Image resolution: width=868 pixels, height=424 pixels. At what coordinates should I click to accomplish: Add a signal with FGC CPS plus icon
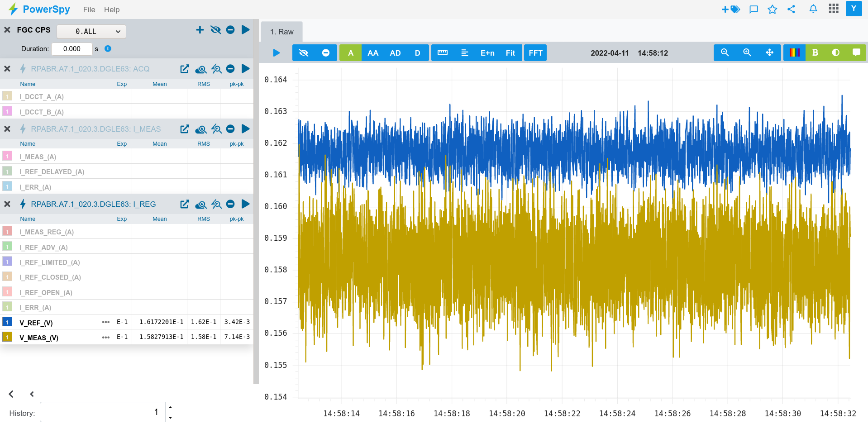click(200, 30)
